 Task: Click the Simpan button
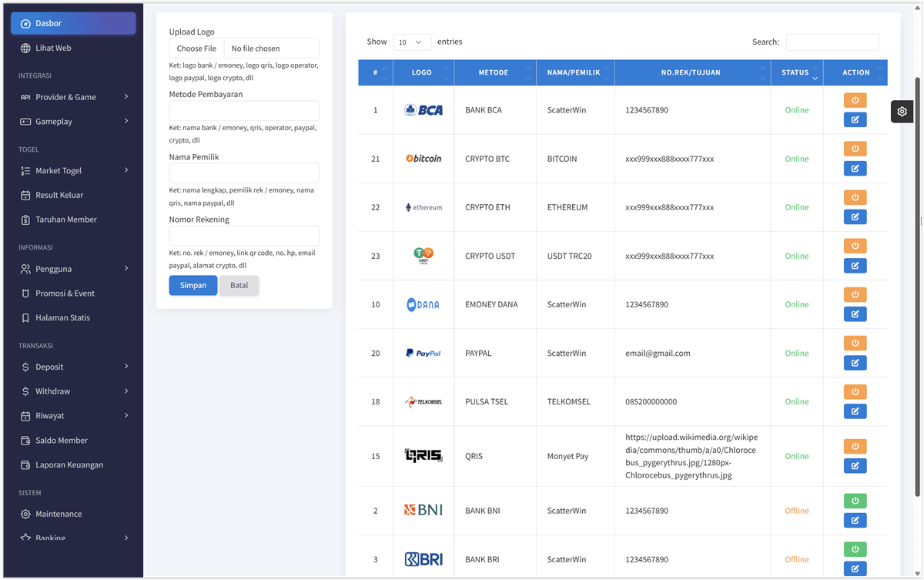coord(192,285)
